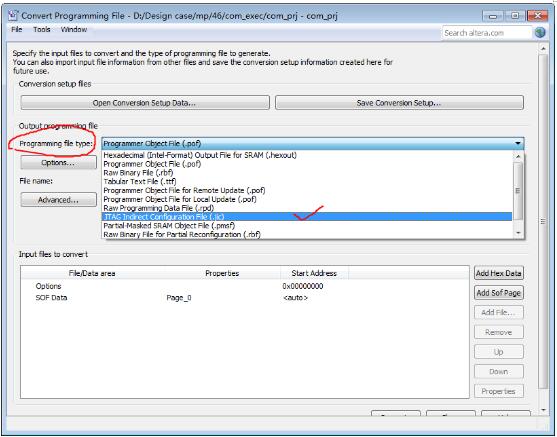Close the Convert Programming File window
This screenshot has width=557, height=437.
pos(537,16)
